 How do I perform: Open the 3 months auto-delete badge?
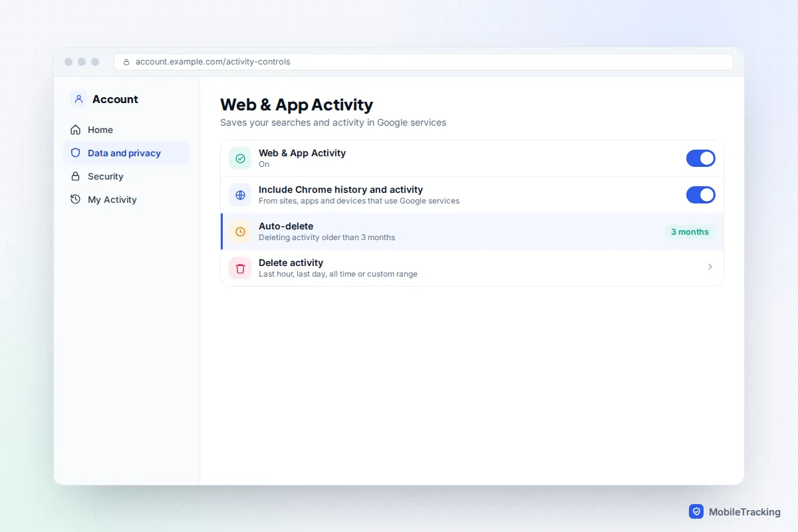point(690,232)
